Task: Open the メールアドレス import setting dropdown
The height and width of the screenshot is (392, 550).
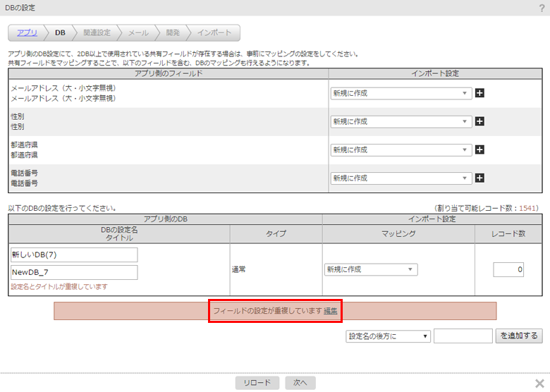Action: click(401, 93)
